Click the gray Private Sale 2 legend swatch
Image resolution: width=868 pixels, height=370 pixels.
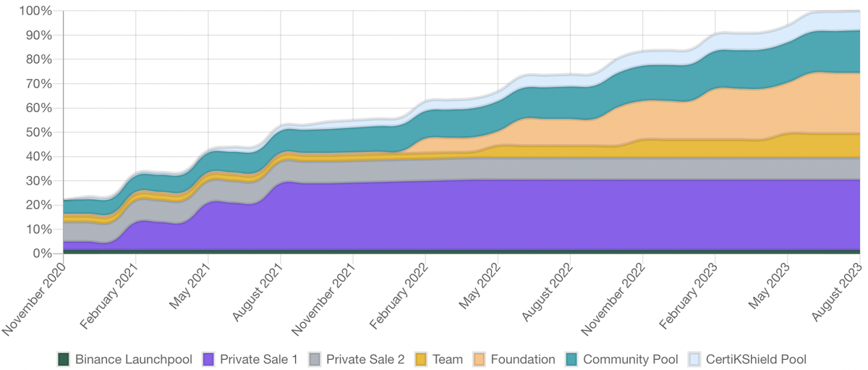click(x=315, y=359)
